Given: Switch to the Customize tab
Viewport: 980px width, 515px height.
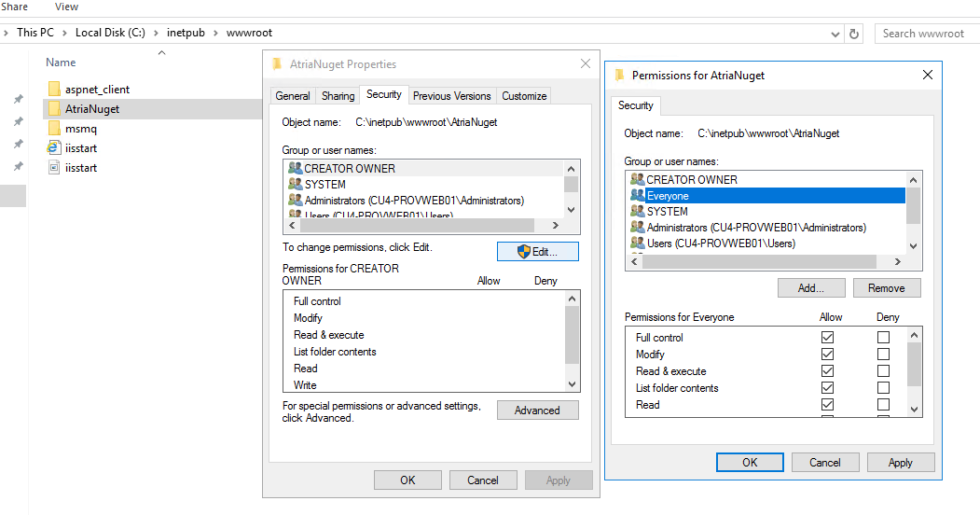Looking at the screenshot, I should [524, 95].
